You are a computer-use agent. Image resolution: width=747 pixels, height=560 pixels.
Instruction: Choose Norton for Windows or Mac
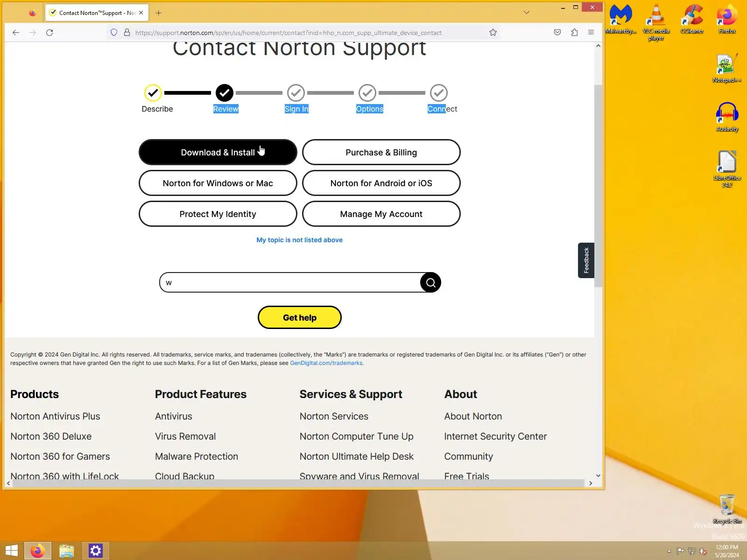pyautogui.click(x=218, y=183)
